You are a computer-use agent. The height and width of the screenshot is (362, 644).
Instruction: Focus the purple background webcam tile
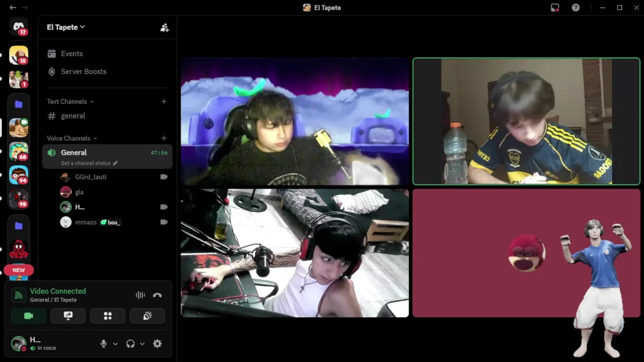tap(295, 122)
